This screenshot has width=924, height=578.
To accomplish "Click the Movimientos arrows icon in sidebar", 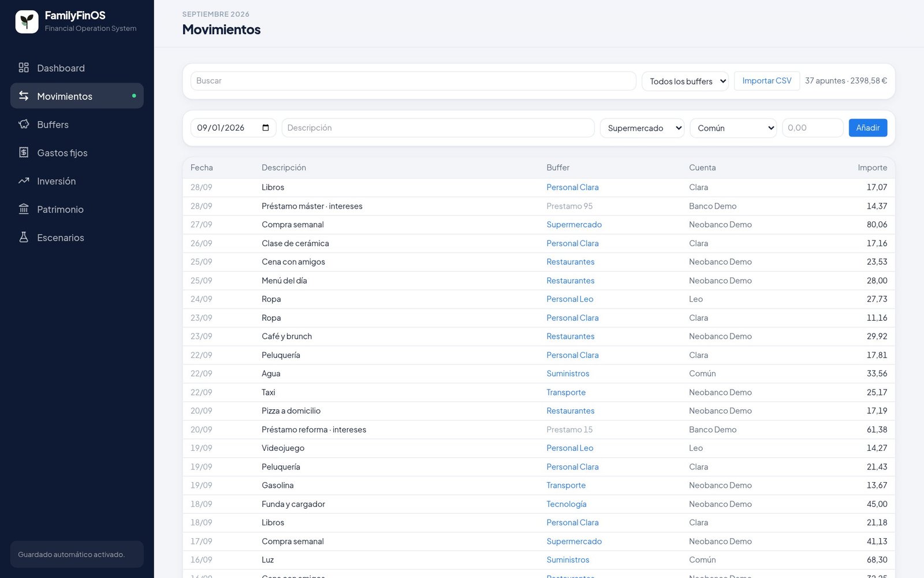I will coord(24,96).
